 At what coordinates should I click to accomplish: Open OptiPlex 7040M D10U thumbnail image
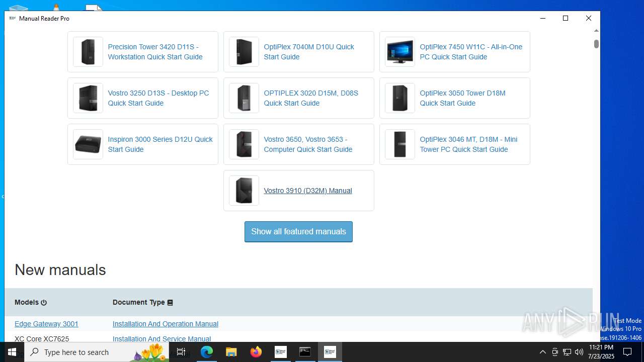tap(244, 52)
